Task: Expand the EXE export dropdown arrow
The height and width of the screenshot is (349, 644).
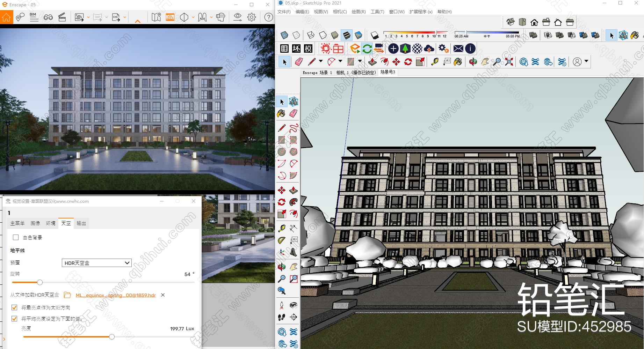Action: point(125,17)
